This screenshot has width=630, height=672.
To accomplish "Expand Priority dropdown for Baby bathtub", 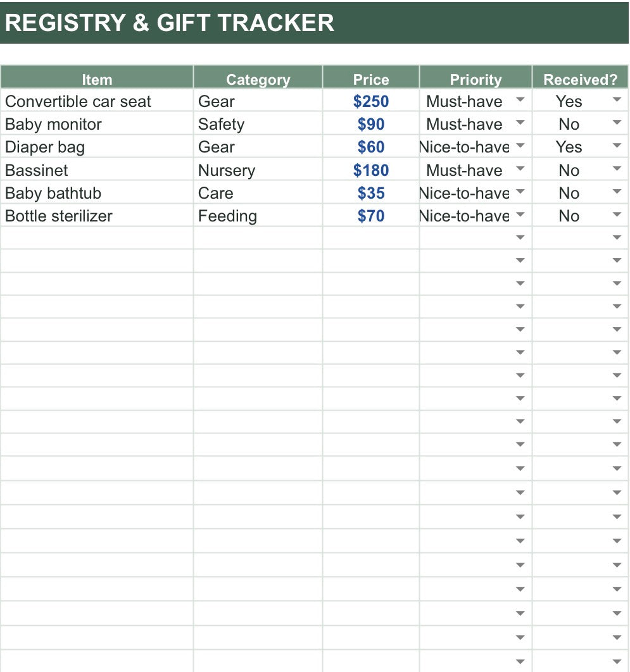I will 520,191.
